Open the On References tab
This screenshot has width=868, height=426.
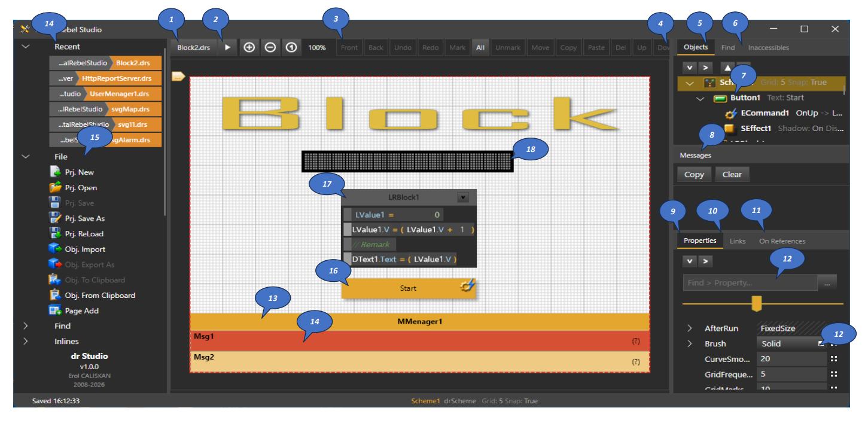click(x=782, y=241)
